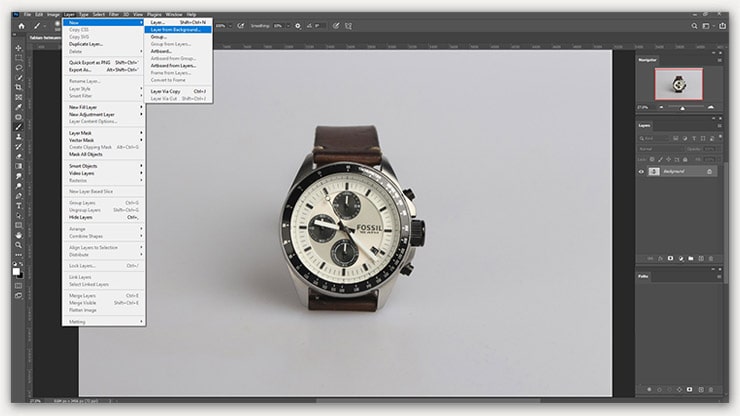This screenshot has height=416, width=740.
Task: Click add layer mask icon in Layers panel
Action: tap(671, 259)
